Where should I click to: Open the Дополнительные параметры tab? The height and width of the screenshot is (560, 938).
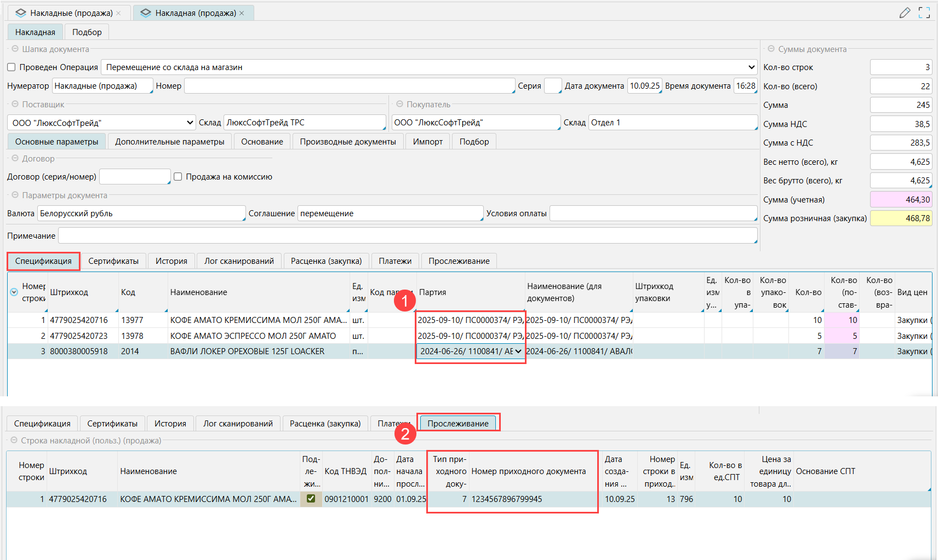tap(169, 142)
